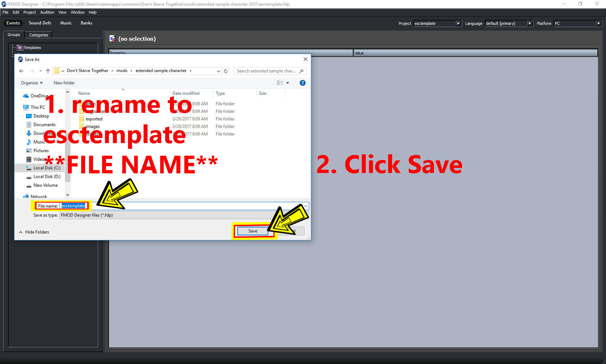Click the Network icon in navigation pane
This screenshot has height=364, width=606.
tap(26, 196)
